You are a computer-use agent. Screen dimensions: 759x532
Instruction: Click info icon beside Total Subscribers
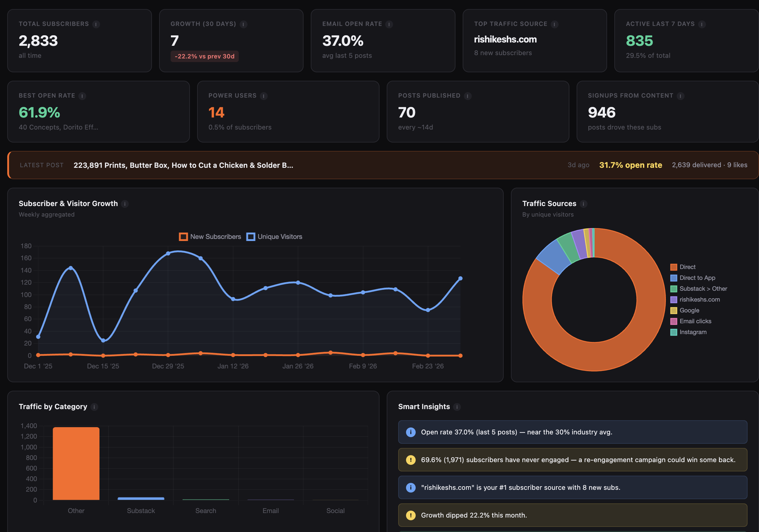pyautogui.click(x=96, y=24)
